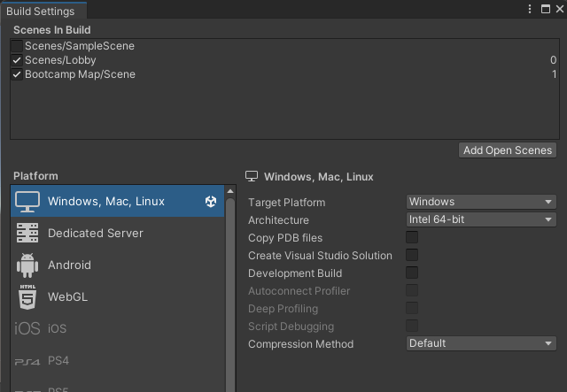Click the platform list scroll-up arrow
This screenshot has height=392, width=567.
coord(230,191)
